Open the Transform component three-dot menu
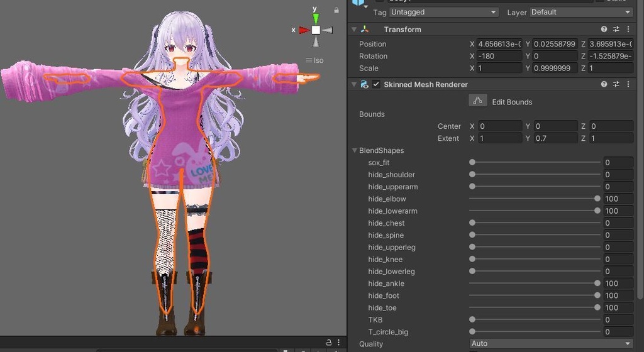644x352 pixels. [628, 30]
